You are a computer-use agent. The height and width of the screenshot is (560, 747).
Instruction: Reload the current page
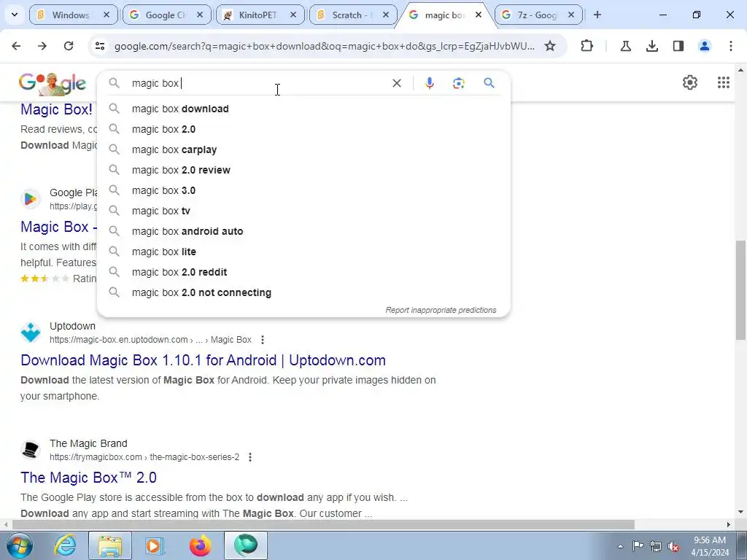(69, 46)
